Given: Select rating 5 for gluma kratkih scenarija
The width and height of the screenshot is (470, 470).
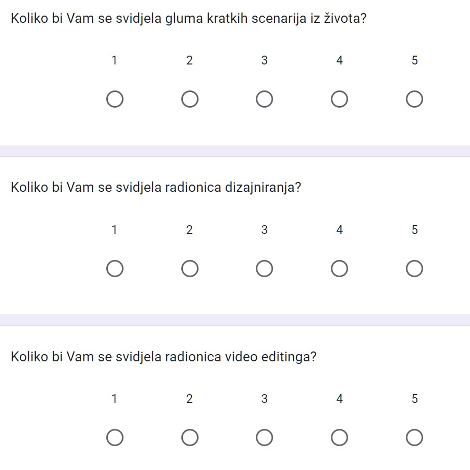Looking at the screenshot, I should click(414, 99).
